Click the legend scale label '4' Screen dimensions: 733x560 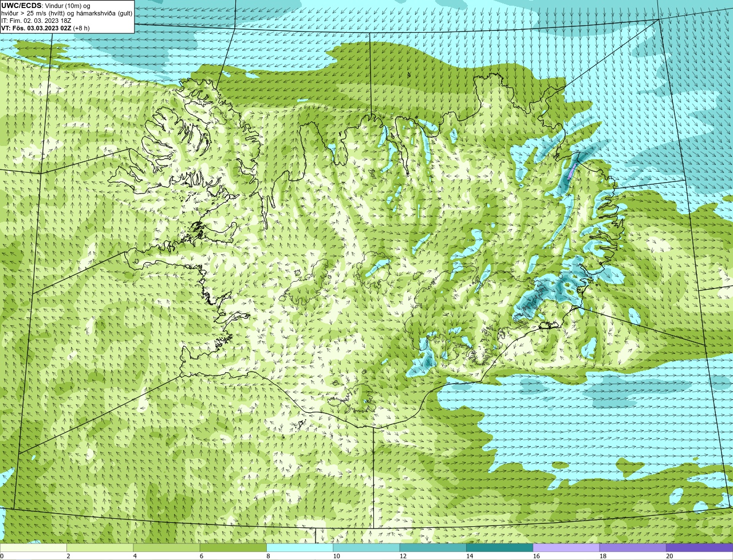pos(135,556)
